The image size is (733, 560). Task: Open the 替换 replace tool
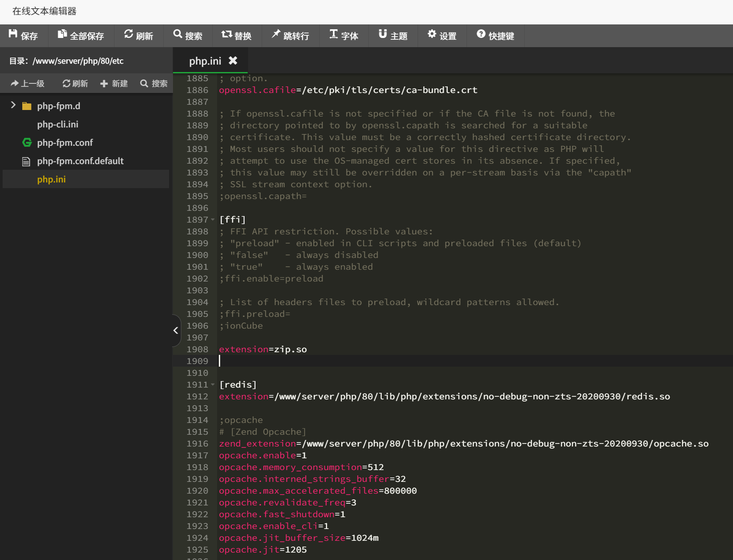(x=237, y=36)
